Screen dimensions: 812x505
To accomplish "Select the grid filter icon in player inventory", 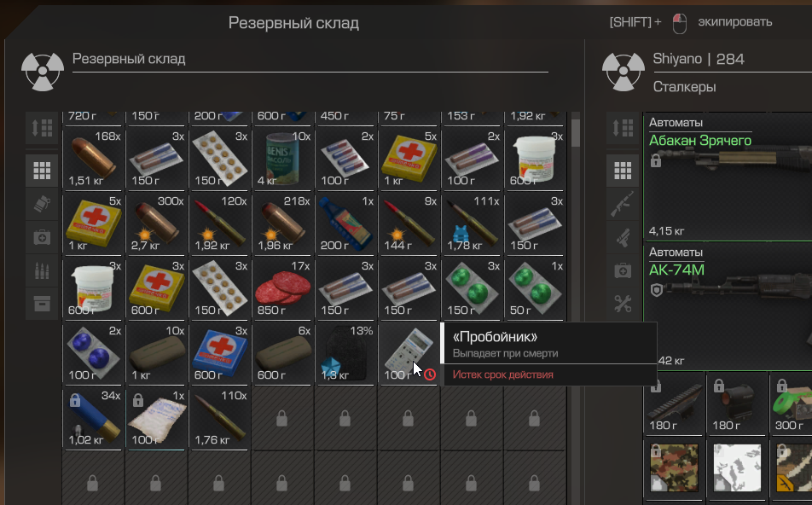I will point(623,171).
